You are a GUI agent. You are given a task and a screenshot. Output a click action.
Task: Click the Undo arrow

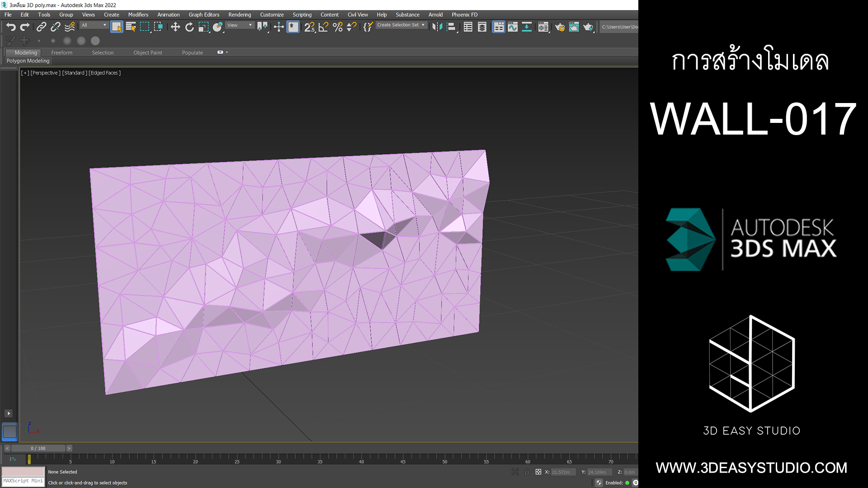coord(11,27)
